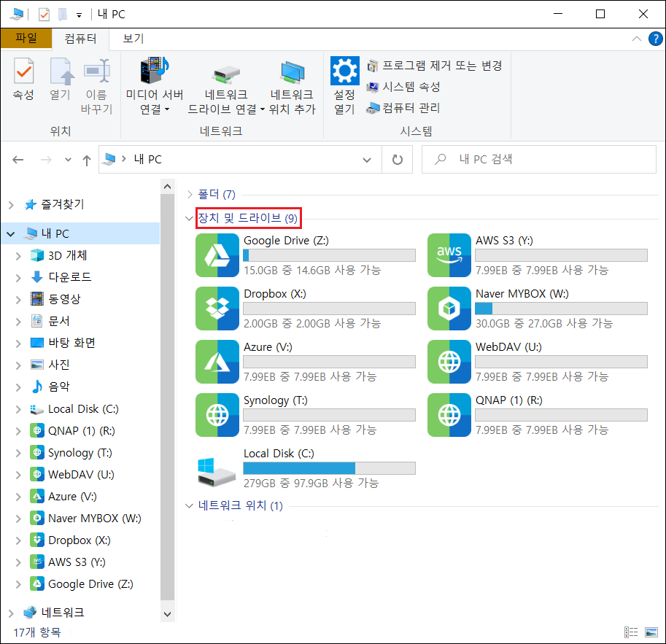The height and width of the screenshot is (644, 666).
Task: Click the 네트워크 위치 추가 icon
Action: (293, 71)
